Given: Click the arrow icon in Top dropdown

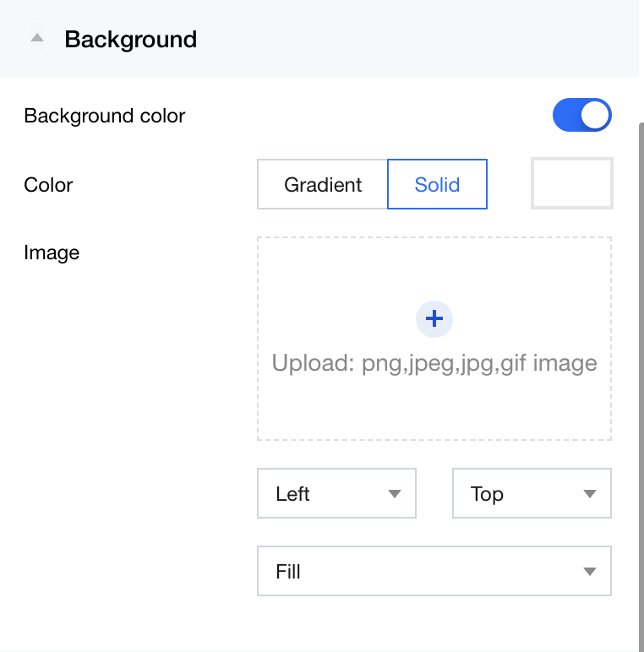Looking at the screenshot, I should click(590, 494).
